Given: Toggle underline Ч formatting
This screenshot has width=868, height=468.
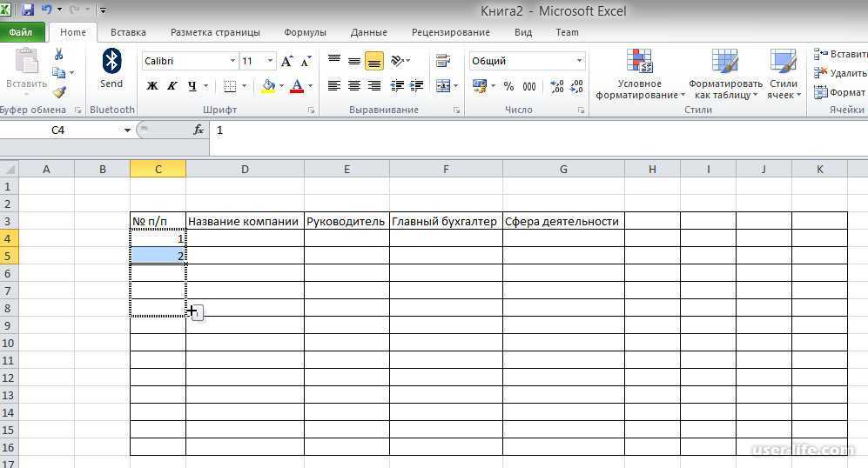Looking at the screenshot, I should coord(192,86).
